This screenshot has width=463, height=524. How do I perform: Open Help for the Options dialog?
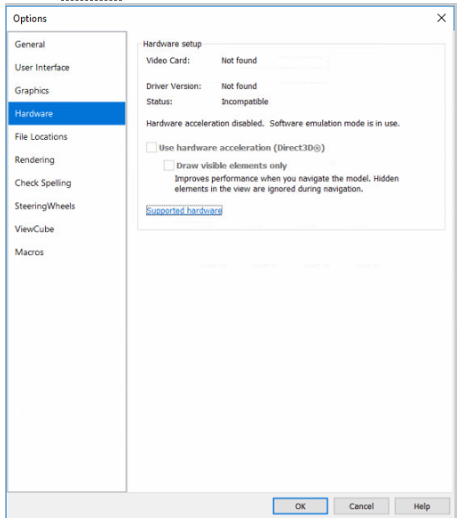coord(422,506)
